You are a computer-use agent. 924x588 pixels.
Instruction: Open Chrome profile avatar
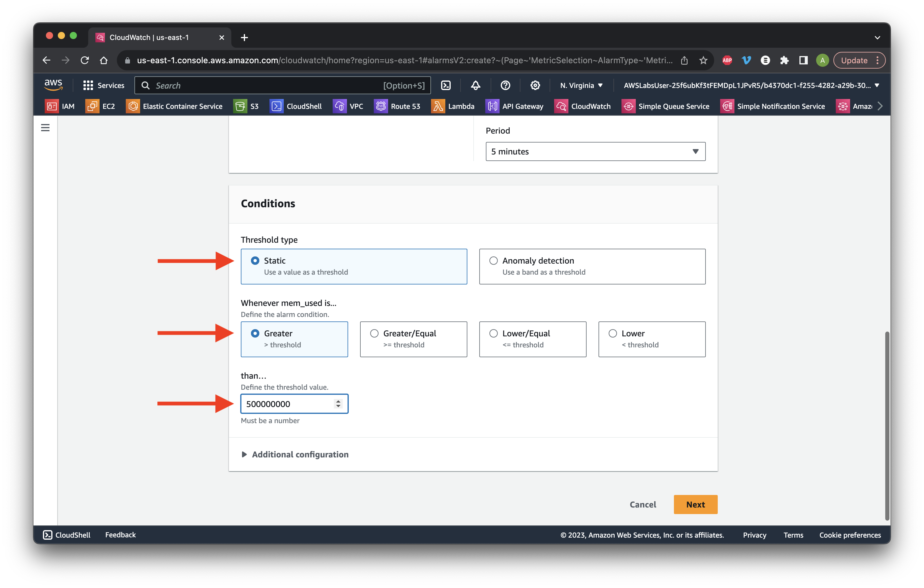[822, 60]
